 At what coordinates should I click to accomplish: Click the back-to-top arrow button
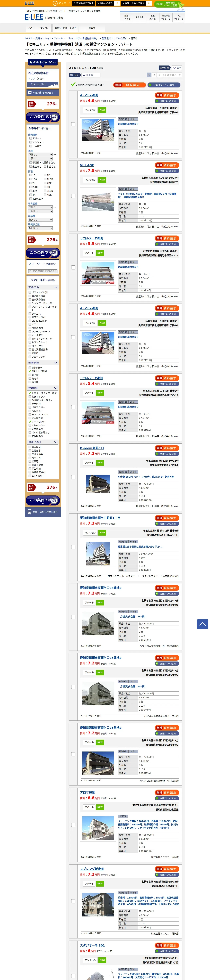tap(202, 624)
